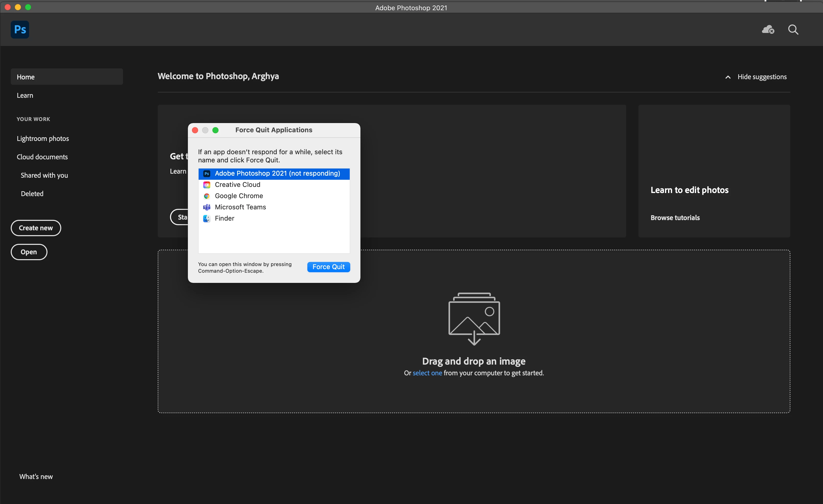
Task: Click the Create new button
Action: pos(36,228)
